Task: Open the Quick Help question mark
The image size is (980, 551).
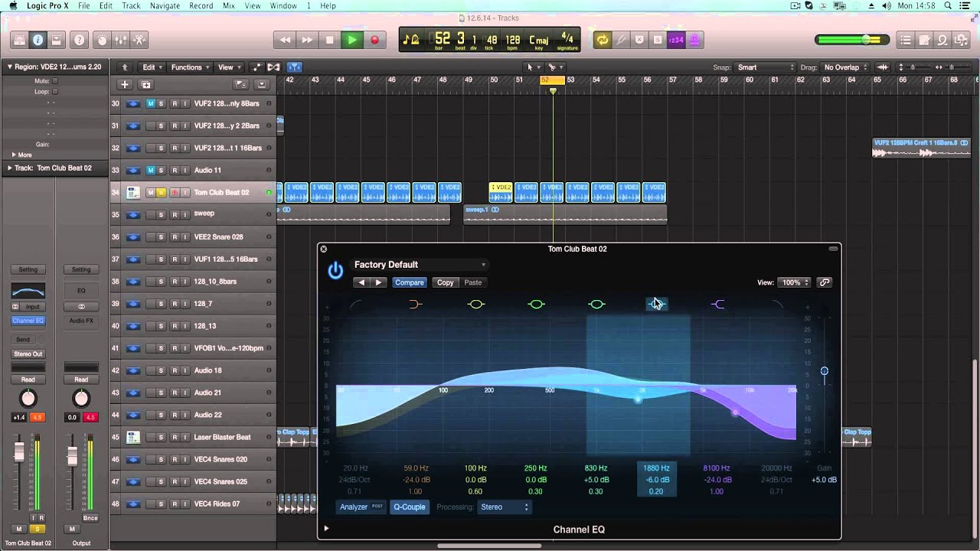Action: pyautogui.click(x=79, y=40)
